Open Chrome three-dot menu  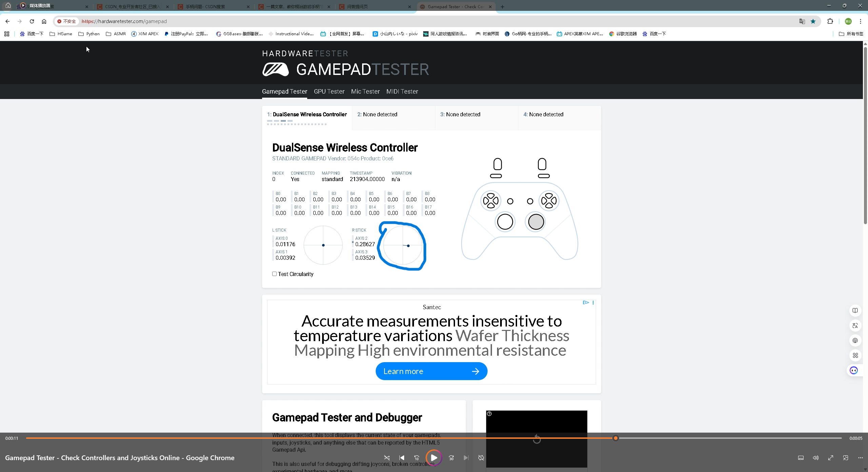pos(860,21)
